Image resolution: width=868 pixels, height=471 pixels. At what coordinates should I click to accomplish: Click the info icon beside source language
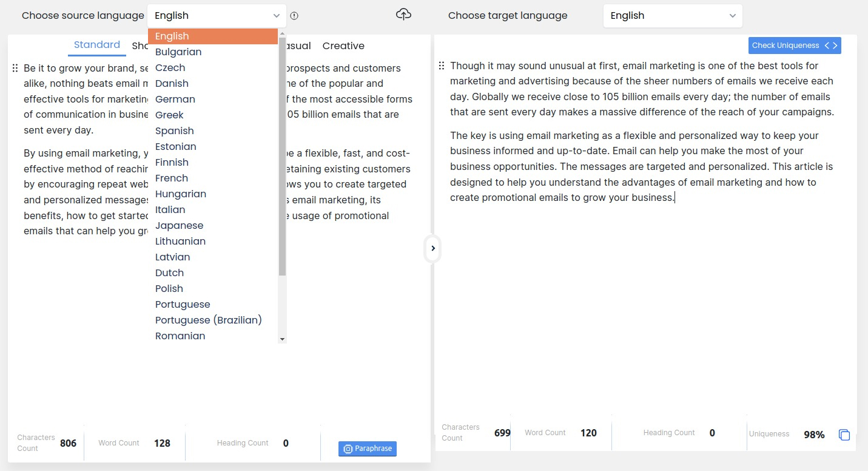(294, 16)
